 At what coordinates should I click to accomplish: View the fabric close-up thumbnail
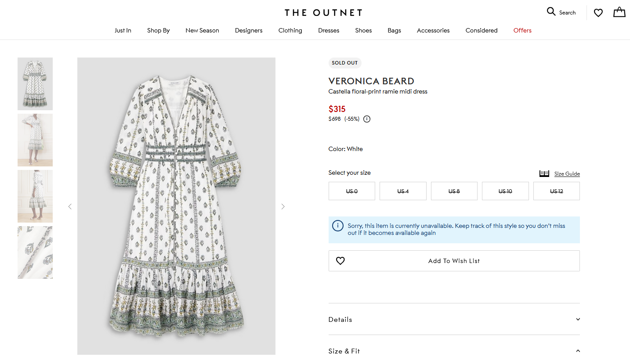[x=35, y=252]
